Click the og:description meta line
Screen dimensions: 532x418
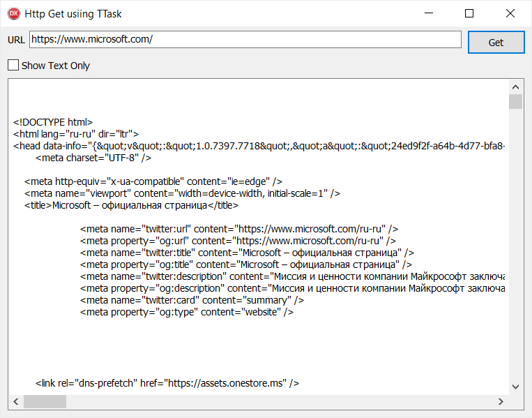(x=292, y=289)
